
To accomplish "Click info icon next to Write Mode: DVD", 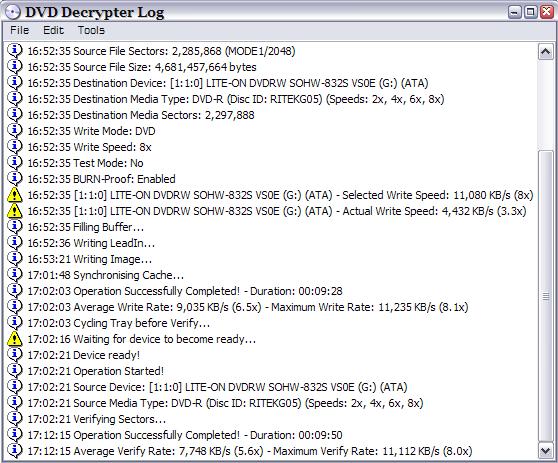I will click(x=15, y=131).
